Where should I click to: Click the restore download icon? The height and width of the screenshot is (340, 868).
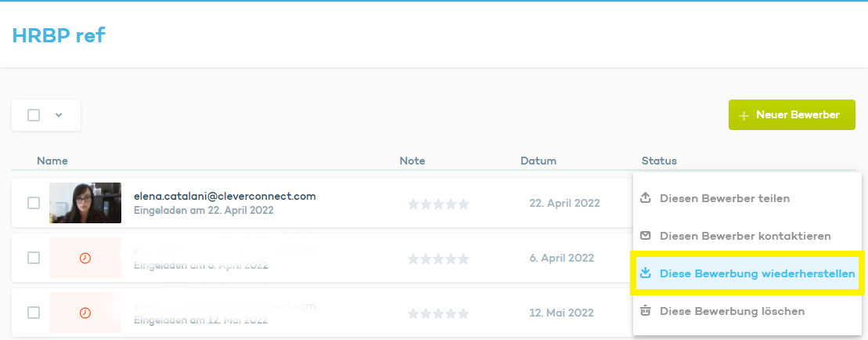pos(646,273)
